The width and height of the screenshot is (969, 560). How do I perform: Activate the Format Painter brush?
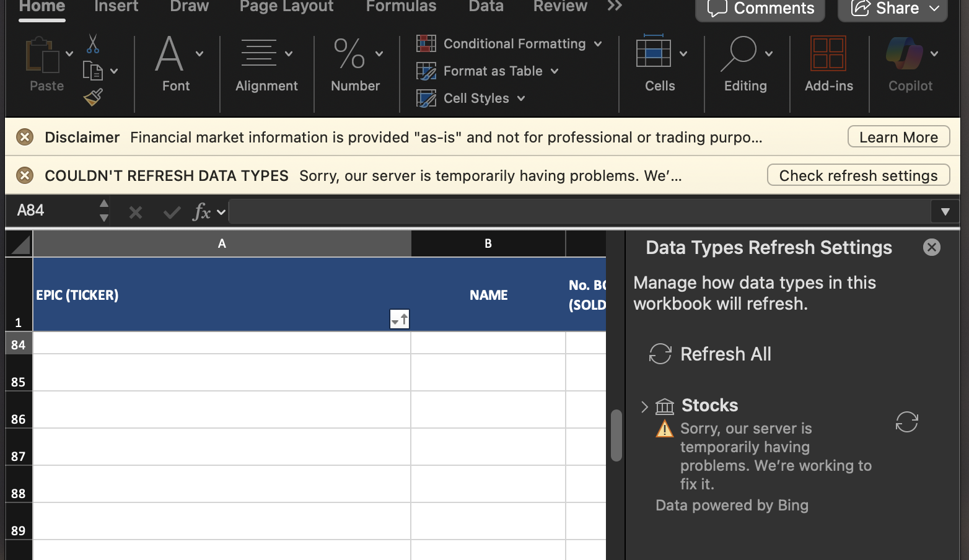click(94, 97)
